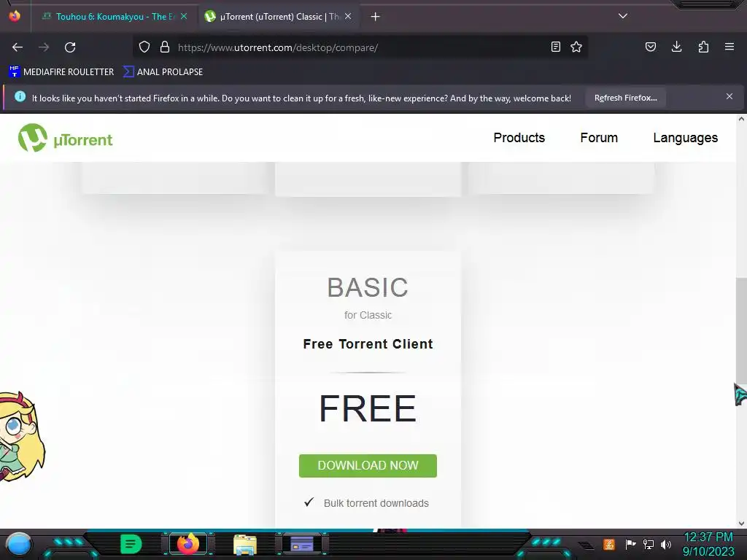Click the scrollbar up arrow
This screenshot has width=747, height=560.
[741, 119]
